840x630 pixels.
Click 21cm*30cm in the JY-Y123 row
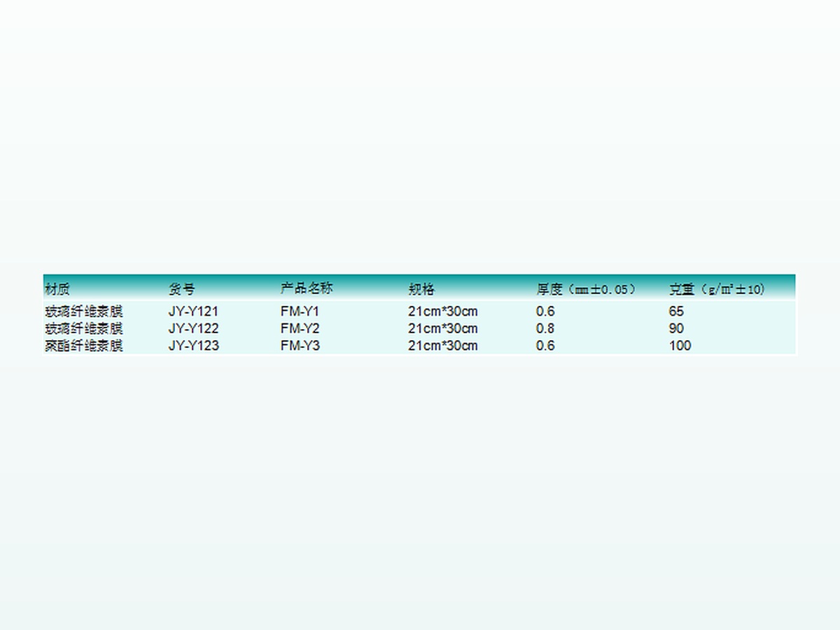[443, 345]
